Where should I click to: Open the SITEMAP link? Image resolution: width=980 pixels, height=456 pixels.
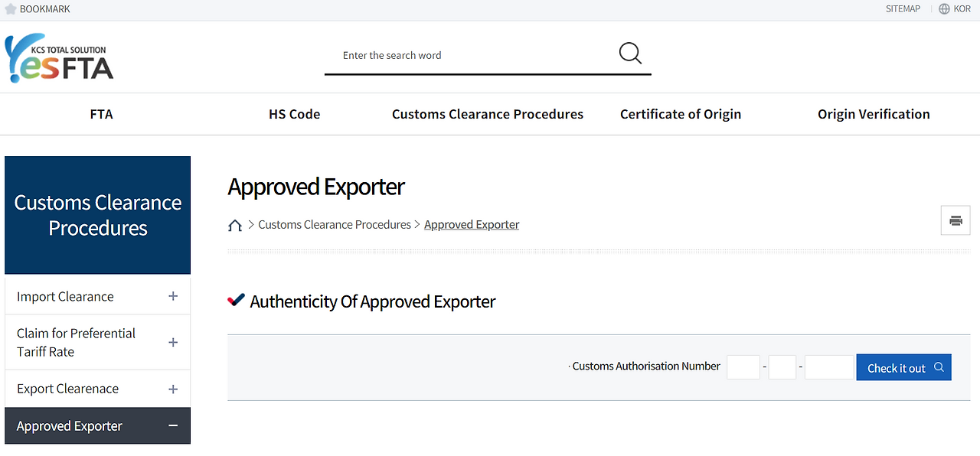(903, 9)
